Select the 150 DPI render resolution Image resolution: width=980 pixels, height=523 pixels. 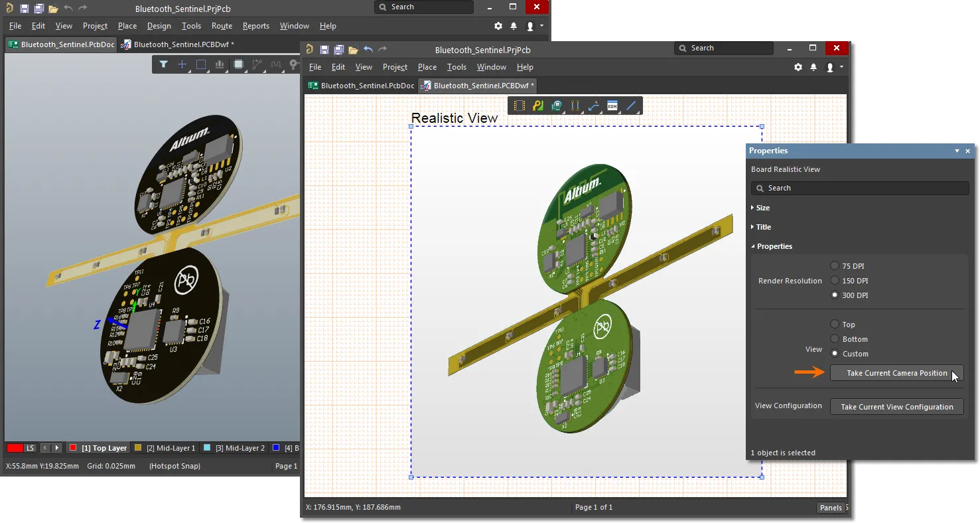835,280
